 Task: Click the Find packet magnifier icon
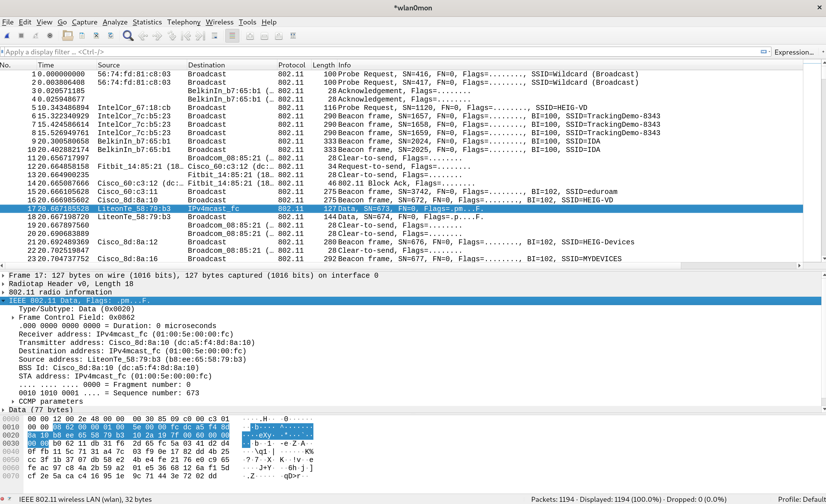coord(128,36)
